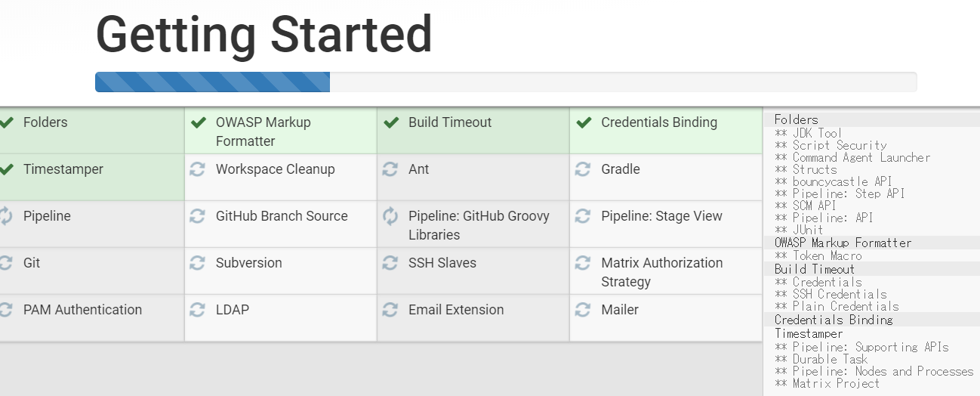This screenshot has width=980, height=396.
Task: Click the sync icon beside LDAP
Action: coord(198,310)
